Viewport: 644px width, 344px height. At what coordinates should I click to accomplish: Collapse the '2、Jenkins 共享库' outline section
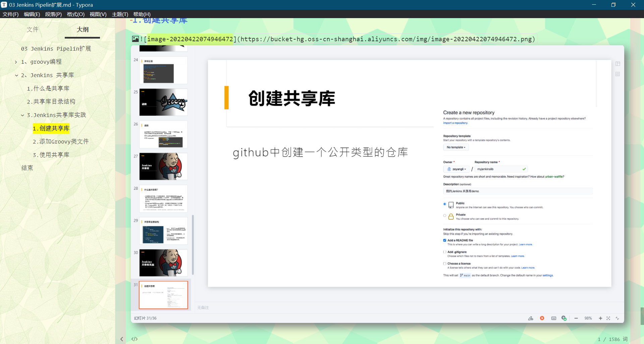[x=16, y=75]
